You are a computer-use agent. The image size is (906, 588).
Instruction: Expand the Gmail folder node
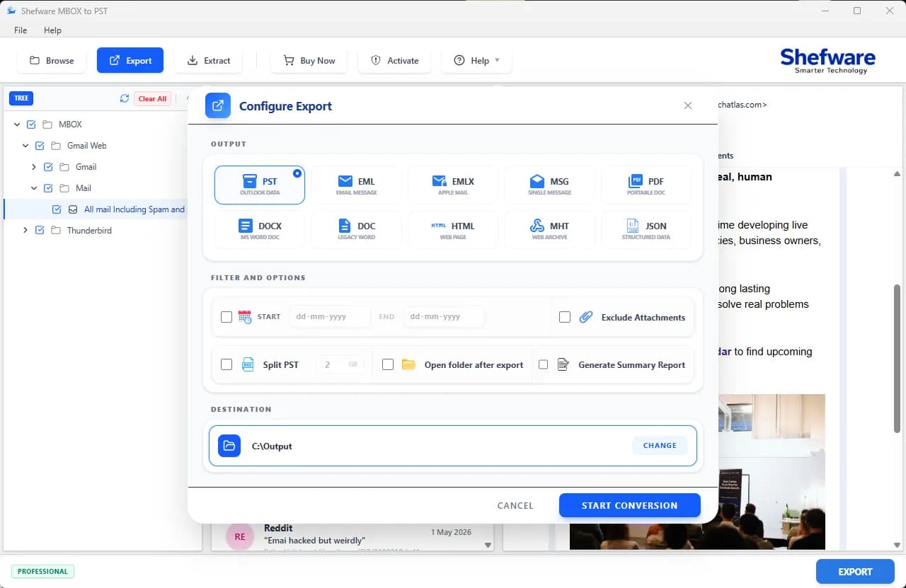point(34,167)
